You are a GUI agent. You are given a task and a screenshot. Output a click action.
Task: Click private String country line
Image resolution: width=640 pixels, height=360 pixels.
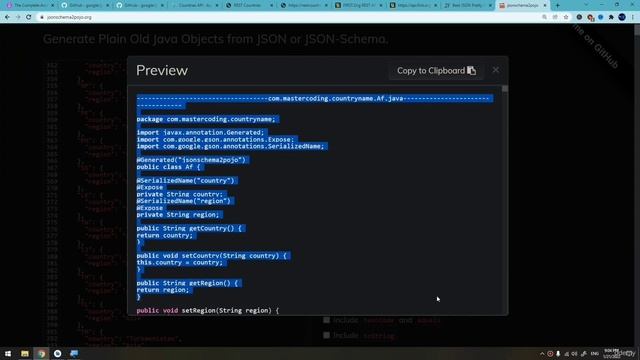pos(180,194)
